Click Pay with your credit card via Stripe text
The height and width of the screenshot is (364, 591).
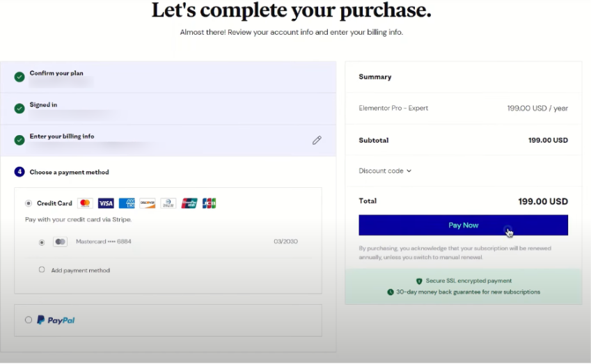pos(79,219)
